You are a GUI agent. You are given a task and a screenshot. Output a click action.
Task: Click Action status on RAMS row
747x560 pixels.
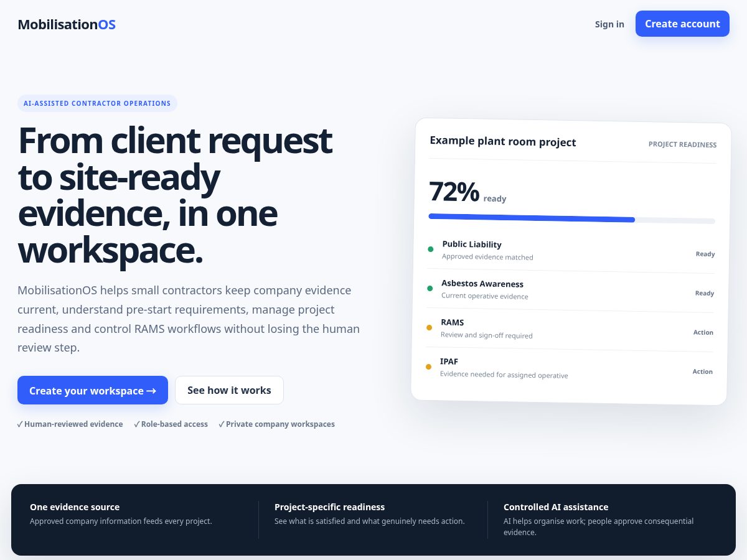[703, 332]
